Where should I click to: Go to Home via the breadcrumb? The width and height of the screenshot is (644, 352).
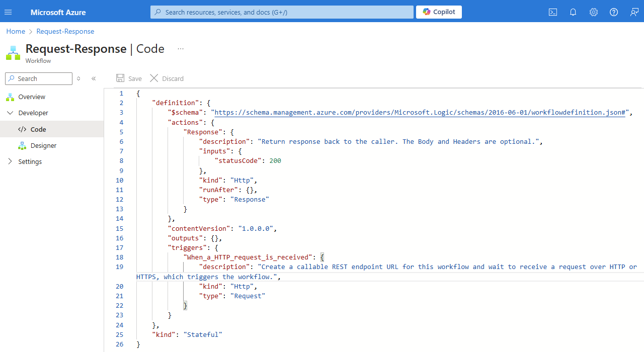point(16,31)
